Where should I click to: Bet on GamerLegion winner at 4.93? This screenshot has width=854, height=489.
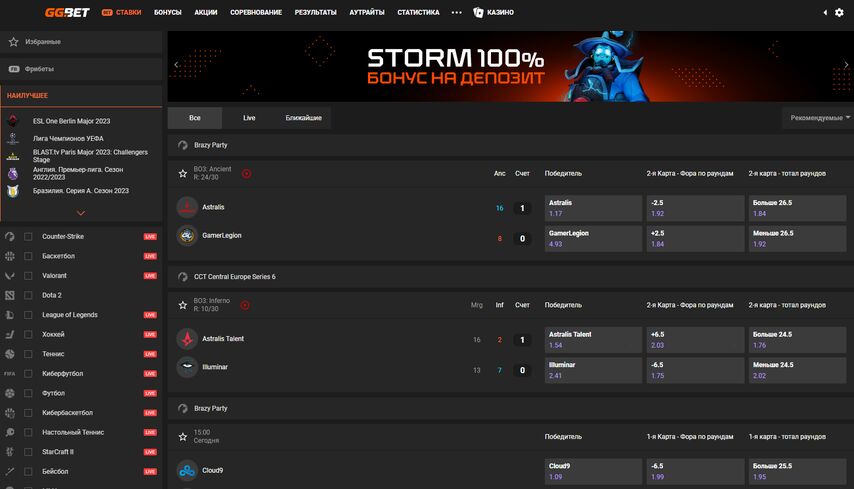tap(593, 239)
